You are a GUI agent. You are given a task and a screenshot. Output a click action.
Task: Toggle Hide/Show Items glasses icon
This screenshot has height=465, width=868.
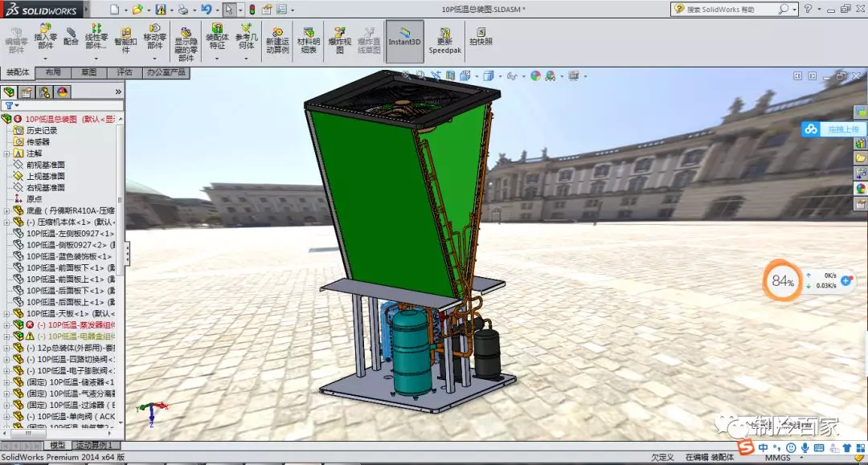click(x=511, y=75)
